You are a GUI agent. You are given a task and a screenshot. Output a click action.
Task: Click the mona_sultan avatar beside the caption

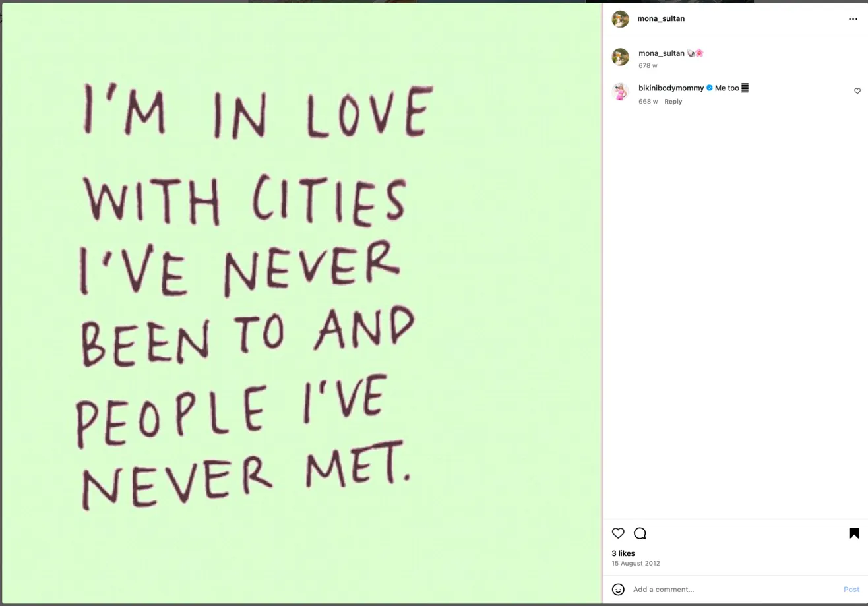[620, 57]
